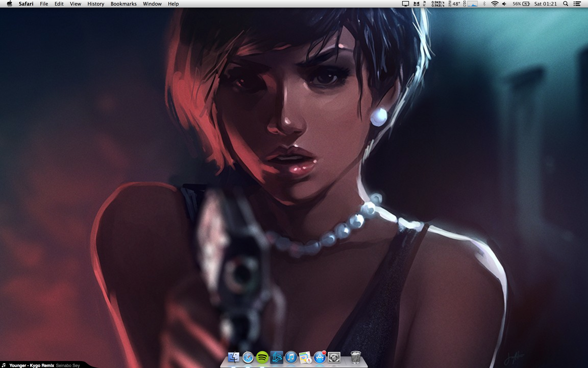Click the AirPlay display icon in menu bar
The height and width of the screenshot is (368, 588).
click(x=405, y=4)
